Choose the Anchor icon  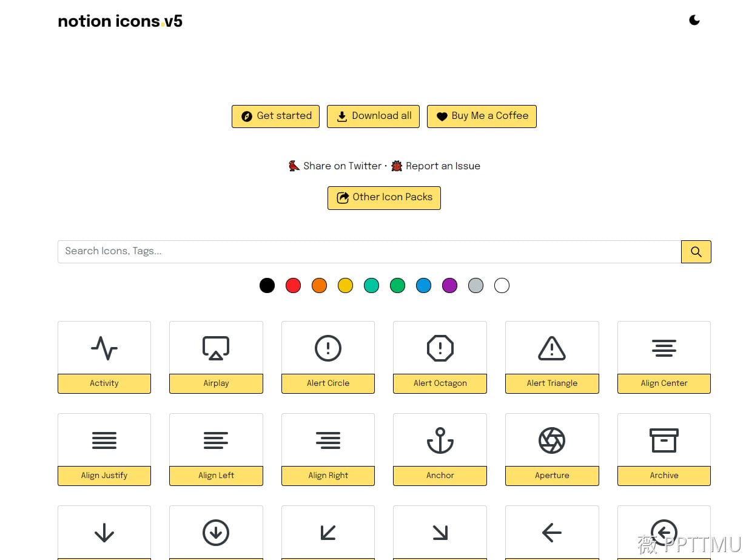pos(440,440)
